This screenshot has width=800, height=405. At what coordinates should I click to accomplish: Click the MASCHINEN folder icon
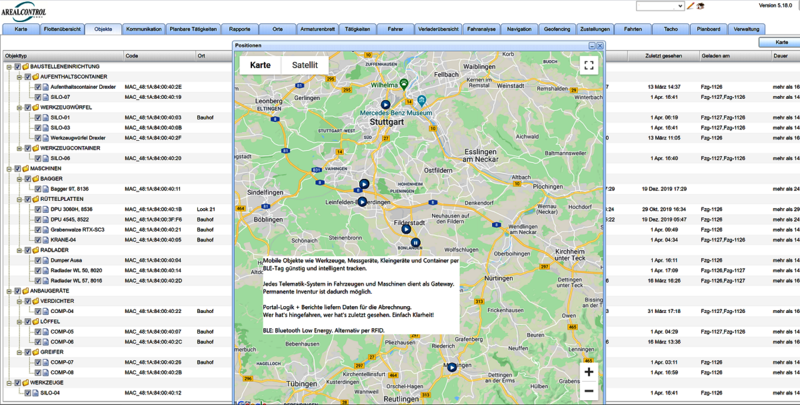pyautogui.click(x=26, y=168)
